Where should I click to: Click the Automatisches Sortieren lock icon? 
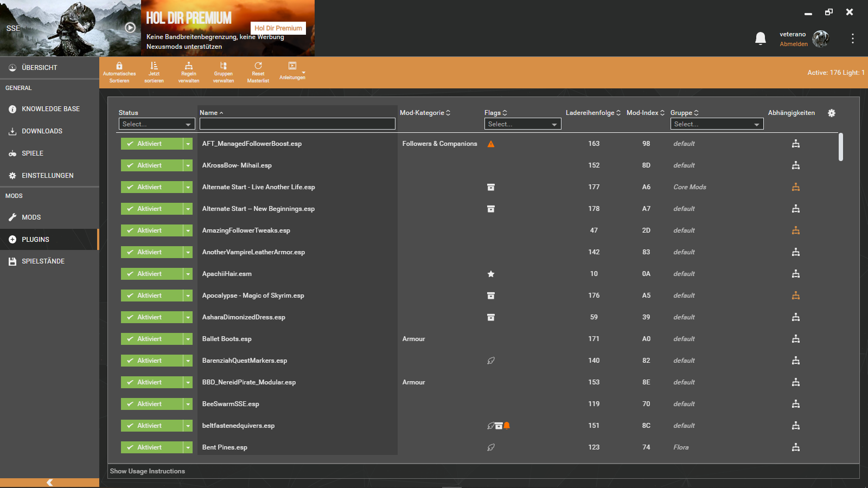pyautogui.click(x=119, y=66)
